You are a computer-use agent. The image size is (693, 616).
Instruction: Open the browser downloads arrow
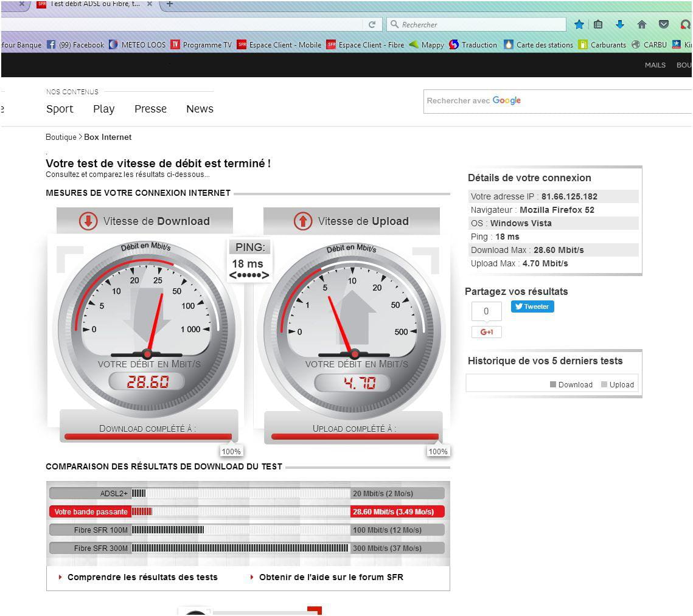(x=620, y=25)
